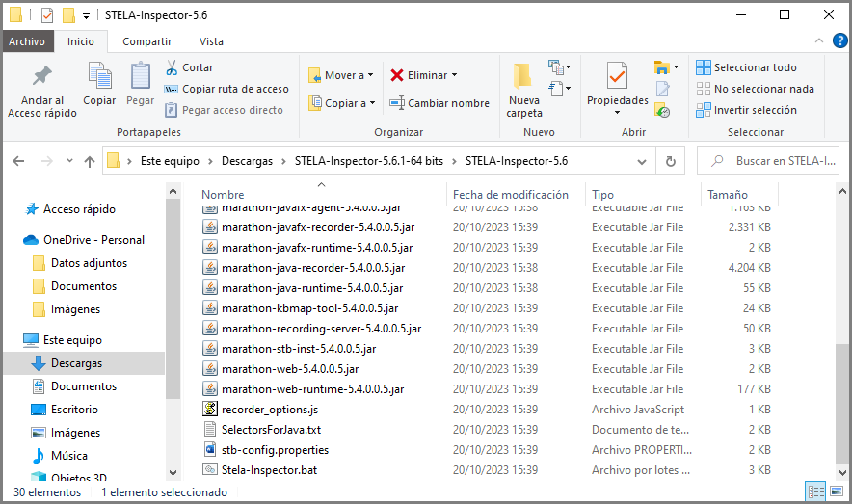Image resolution: width=852 pixels, height=504 pixels.
Task: Click the blue Help question mark icon
Action: click(840, 40)
